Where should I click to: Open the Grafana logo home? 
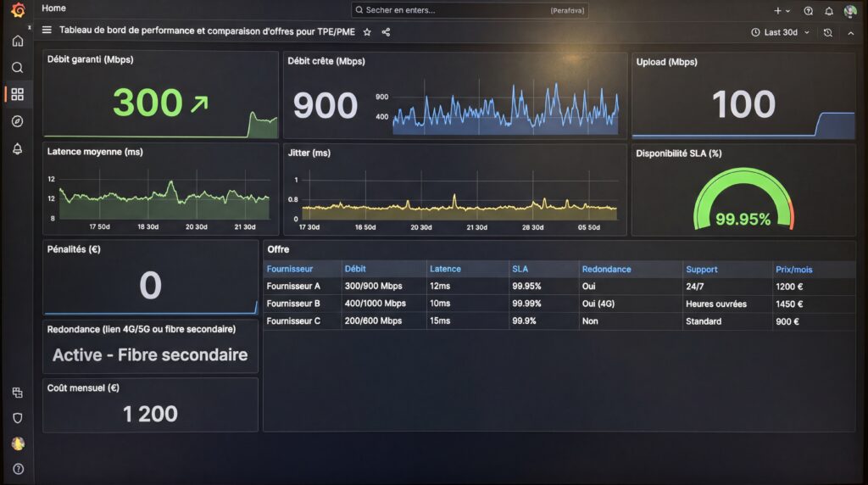coord(18,10)
